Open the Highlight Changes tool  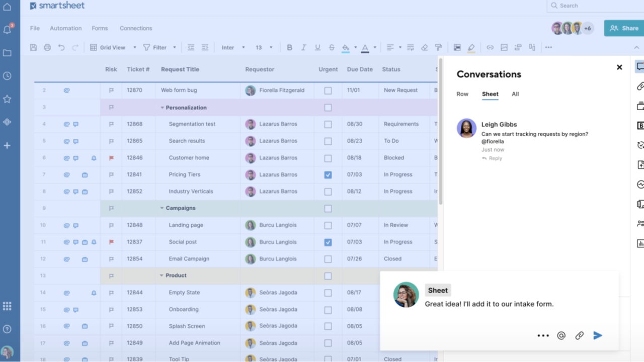471,47
